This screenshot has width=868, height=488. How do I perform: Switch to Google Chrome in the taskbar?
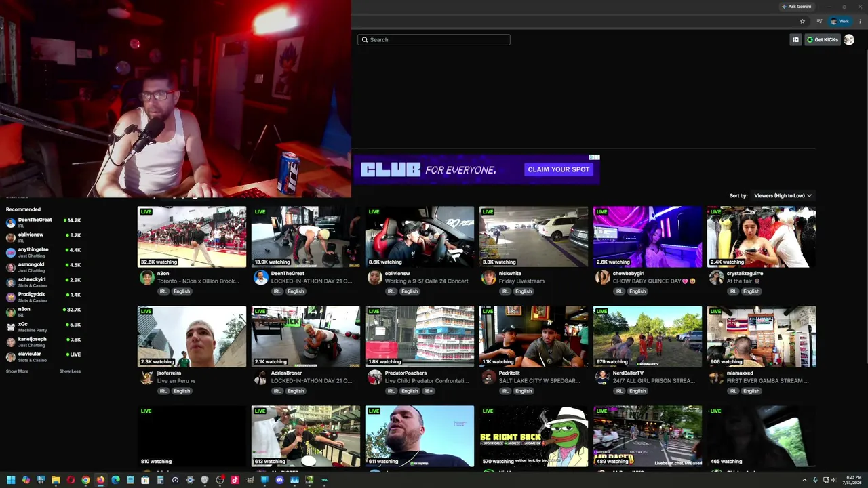[85, 480]
